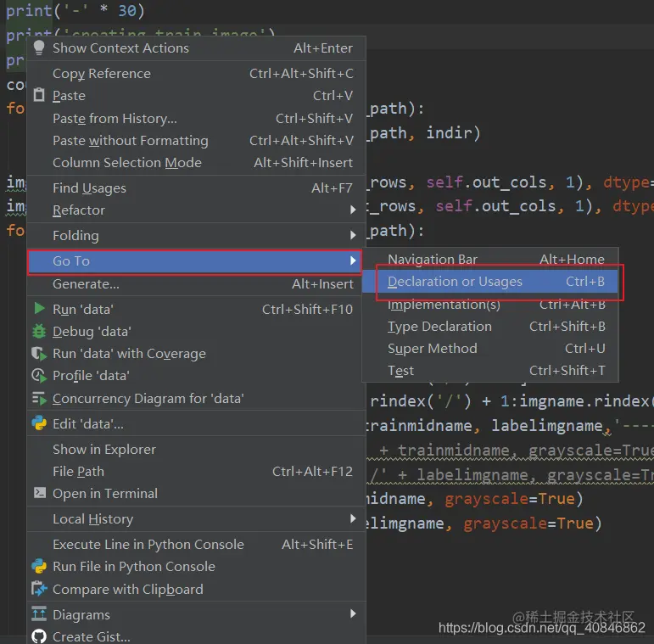This screenshot has height=644, width=654.
Task: Select Run File in Python Console
Action: [x=197, y=567]
